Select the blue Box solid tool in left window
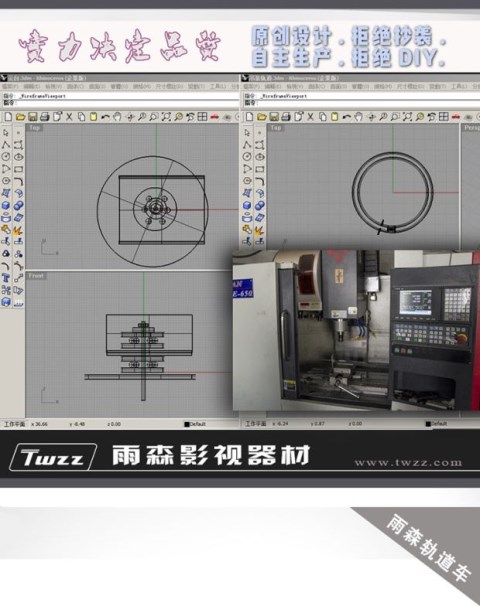Image resolution: width=480 pixels, height=613 pixels. (x=6, y=205)
